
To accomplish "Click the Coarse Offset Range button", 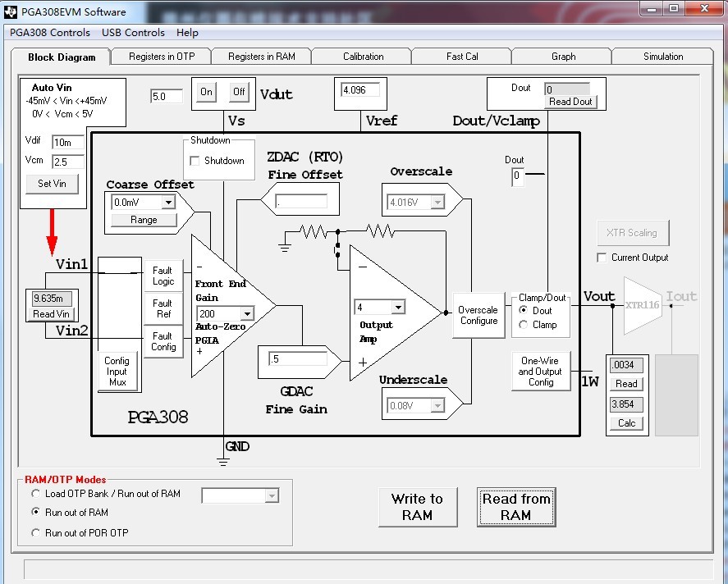I will pos(144,220).
